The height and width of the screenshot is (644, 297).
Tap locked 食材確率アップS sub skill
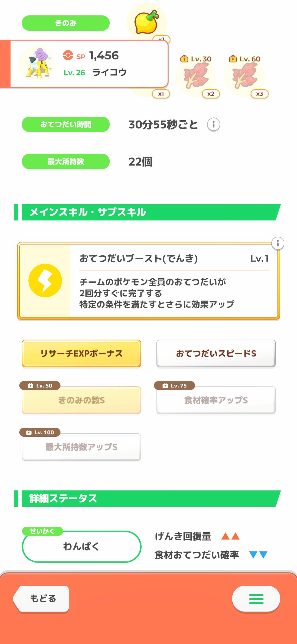(216, 400)
